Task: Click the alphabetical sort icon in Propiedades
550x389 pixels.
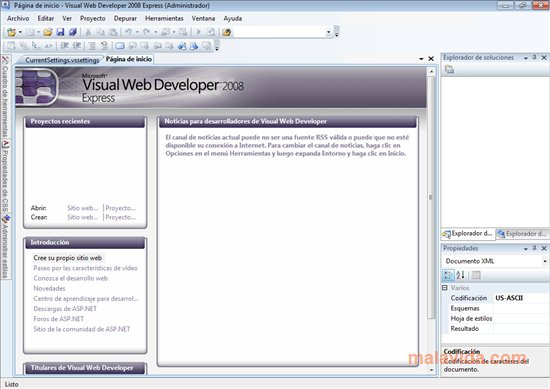Action: [461, 275]
